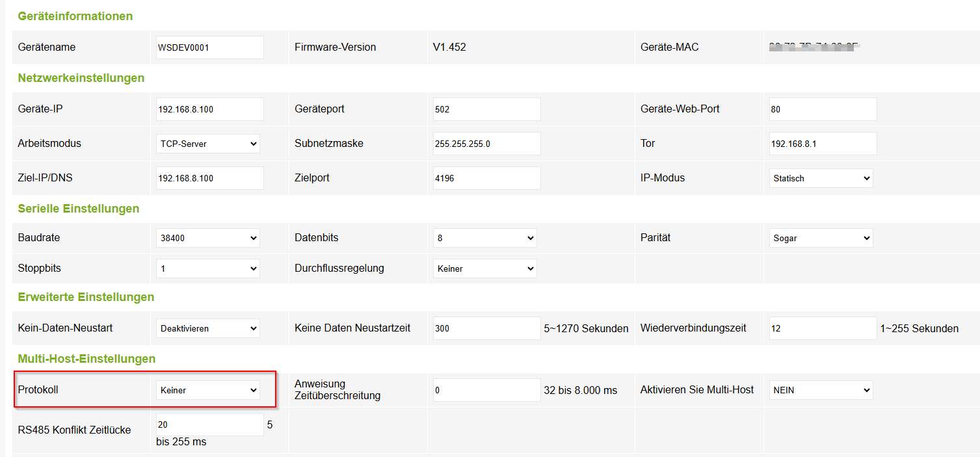Focus the Geräte-IP input field
980x457 pixels.
pyautogui.click(x=209, y=109)
